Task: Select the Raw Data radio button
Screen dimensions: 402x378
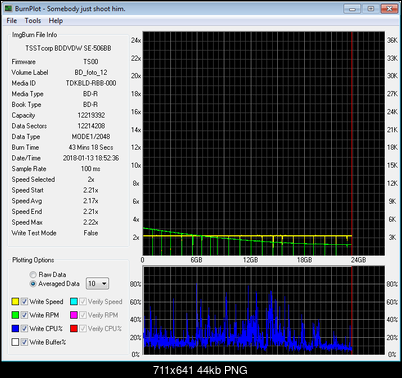Action: pyautogui.click(x=33, y=275)
